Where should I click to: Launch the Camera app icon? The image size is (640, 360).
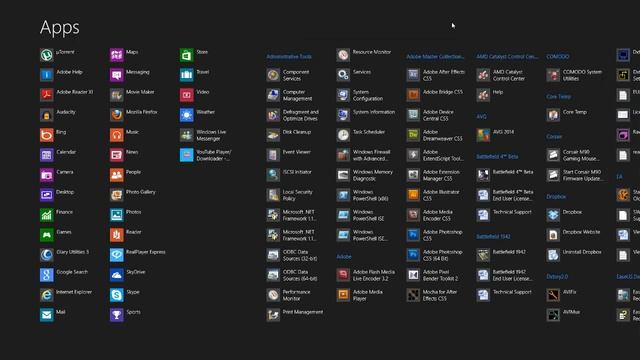(x=47, y=175)
